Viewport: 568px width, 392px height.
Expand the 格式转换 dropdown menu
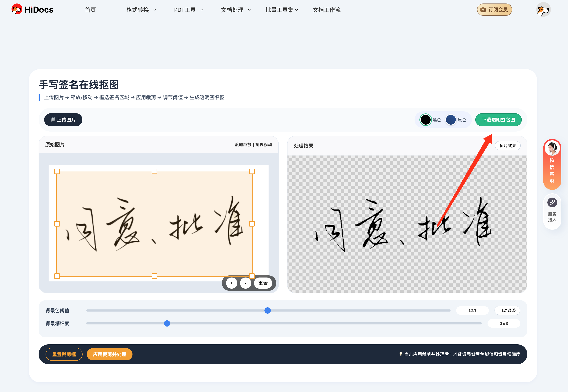141,10
